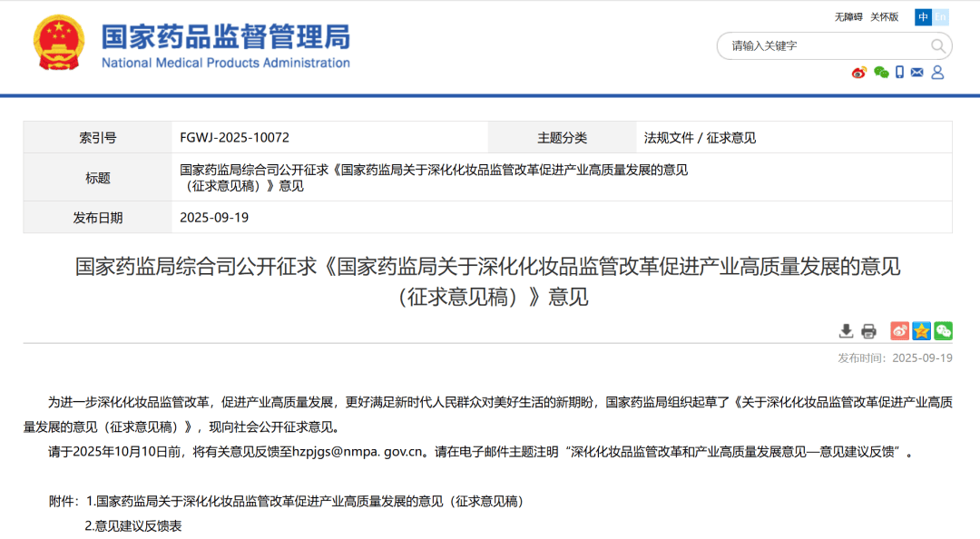Click inside the keyword search box

(x=817, y=46)
